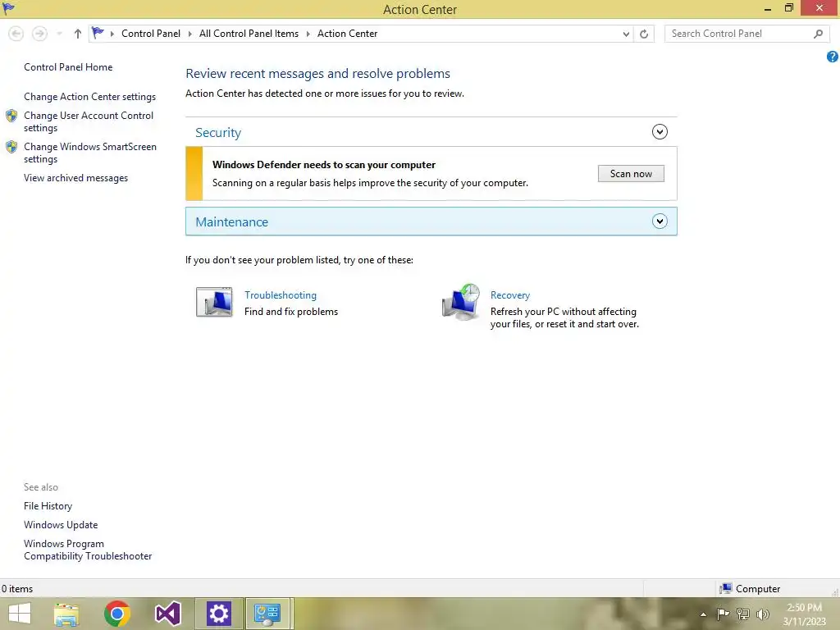Click Scan now button
Screen dimensions: 840x630
click(631, 174)
